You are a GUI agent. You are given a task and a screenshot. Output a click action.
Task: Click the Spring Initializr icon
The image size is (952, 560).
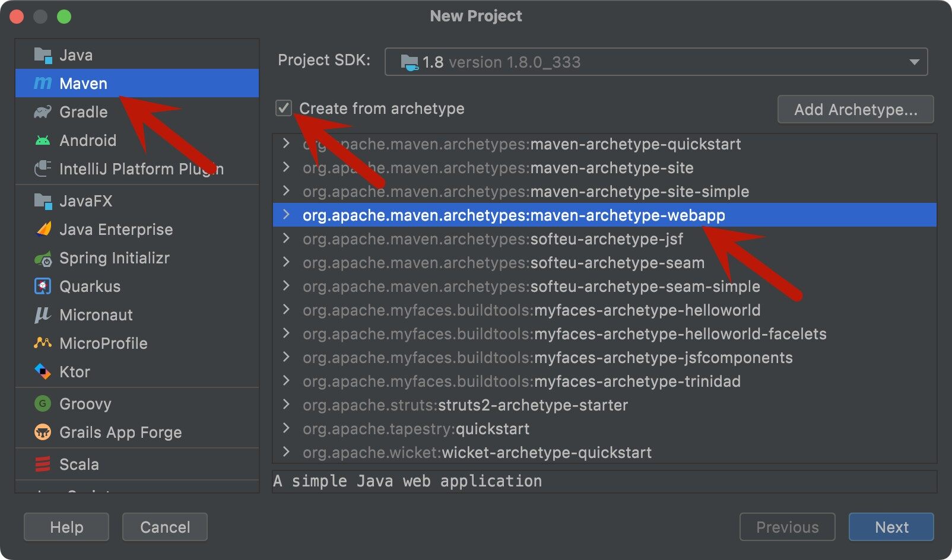pos(43,259)
